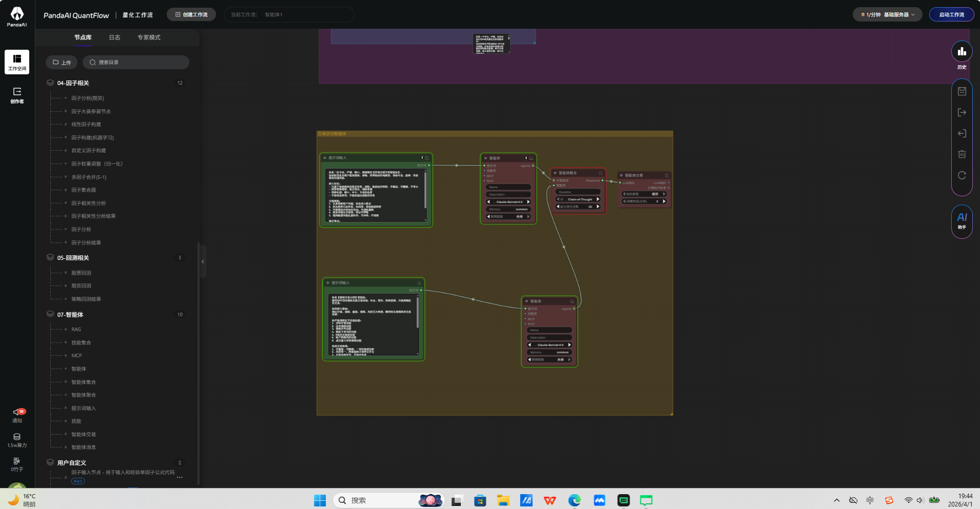Toggle 联网搜索 setting on lower 智能体 node
Viewport: 980px width, 509px height.
pyautogui.click(x=549, y=360)
